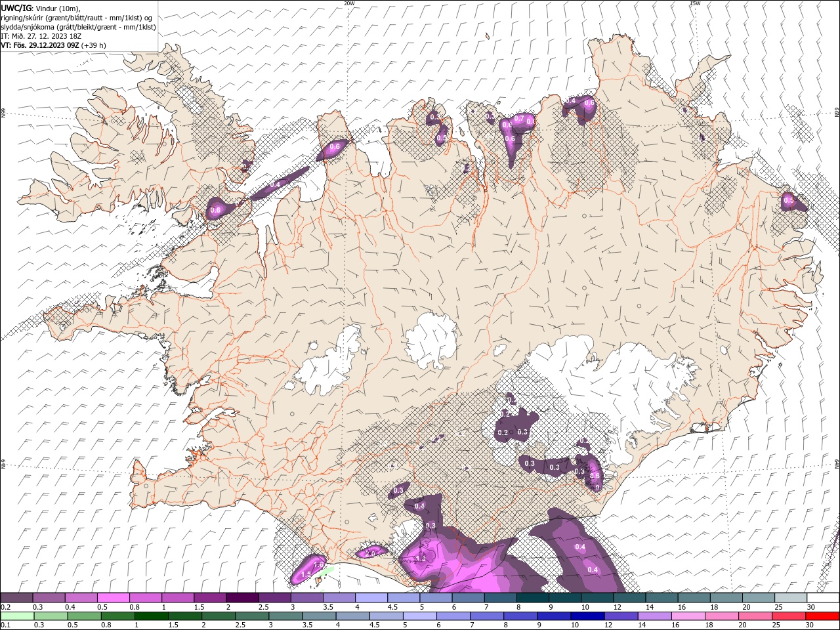This screenshot has height=630, width=840.
Task: Pick the darkest green rain swatch between 1 and 1.5
Action: click(151, 616)
